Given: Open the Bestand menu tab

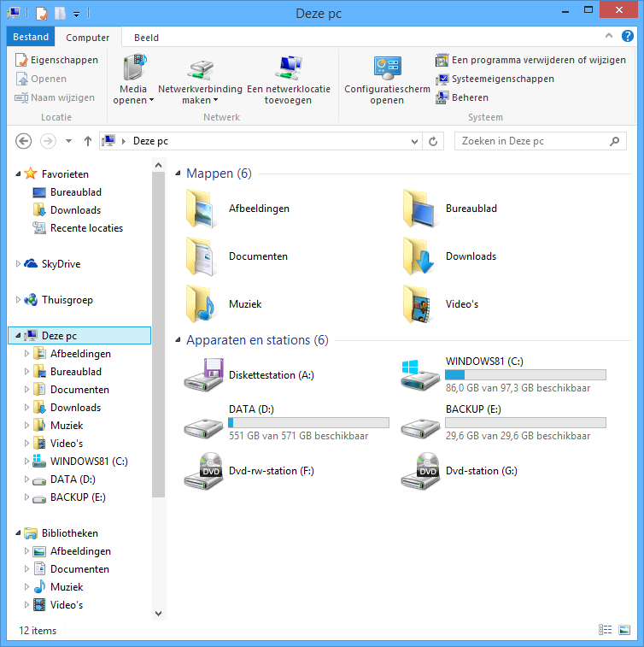Looking at the screenshot, I should click(x=30, y=38).
